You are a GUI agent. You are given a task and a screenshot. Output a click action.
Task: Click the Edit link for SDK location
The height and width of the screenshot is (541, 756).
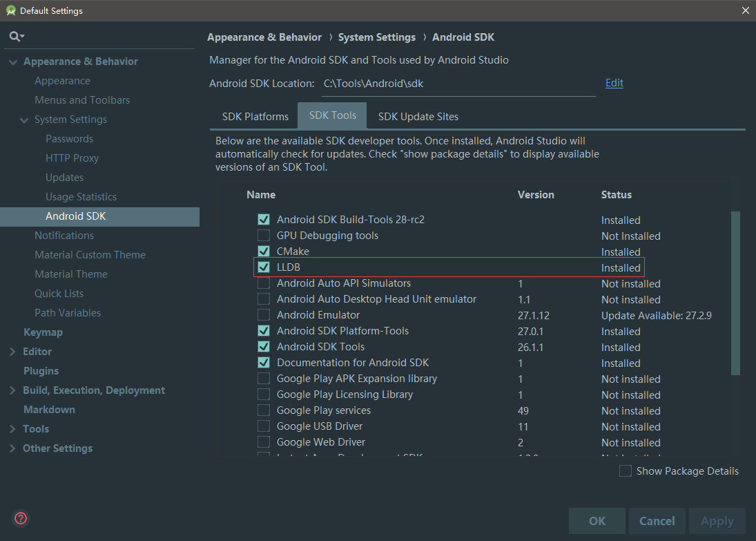614,83
